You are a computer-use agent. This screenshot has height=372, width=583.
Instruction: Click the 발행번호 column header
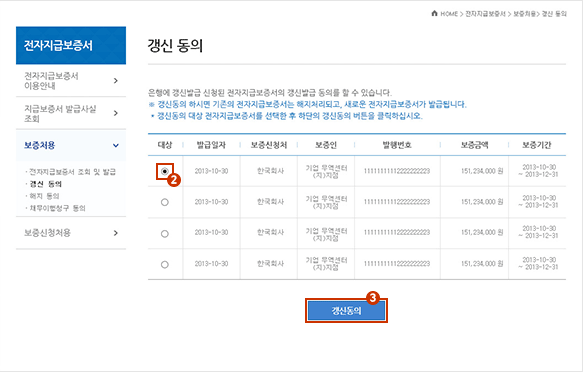pyautogui.click(x=397, y=145)
